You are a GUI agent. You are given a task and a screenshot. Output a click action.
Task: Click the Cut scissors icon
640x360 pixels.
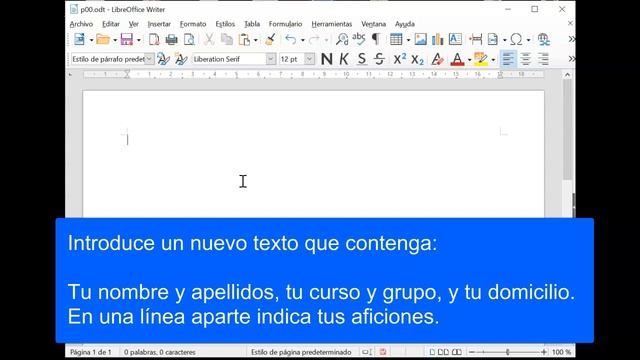click(209, 40)
